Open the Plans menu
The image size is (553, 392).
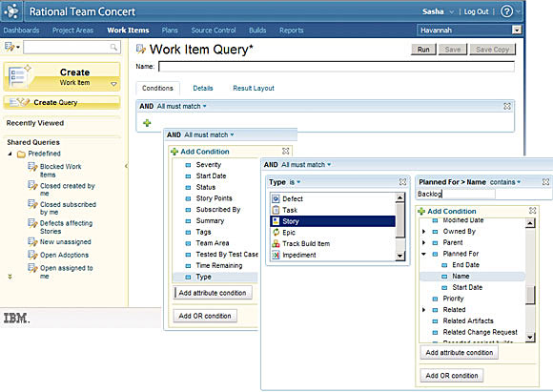[170, 31]
